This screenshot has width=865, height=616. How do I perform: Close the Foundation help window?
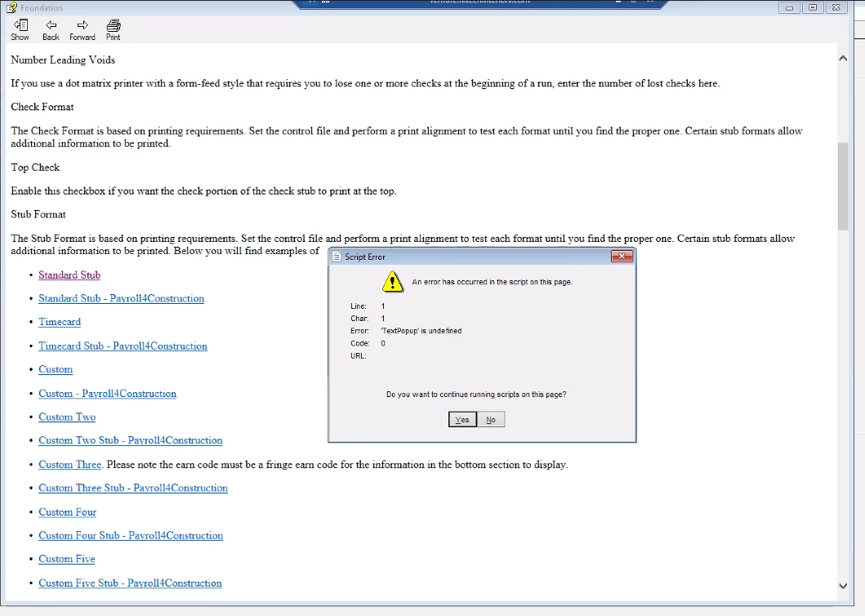pos(836,7)
